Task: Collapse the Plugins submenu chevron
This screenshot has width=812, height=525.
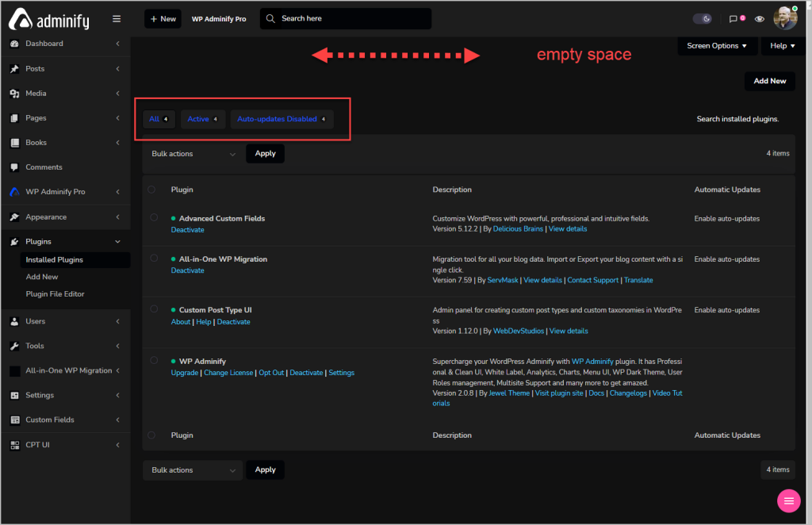Action: tap(117, 241)
